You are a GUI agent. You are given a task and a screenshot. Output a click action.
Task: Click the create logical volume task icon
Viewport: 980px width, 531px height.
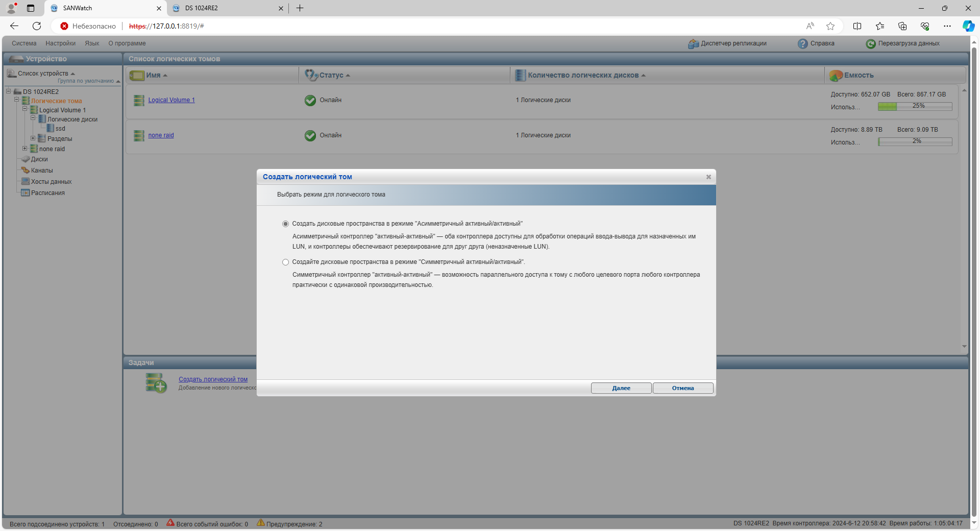click(156, 383)
